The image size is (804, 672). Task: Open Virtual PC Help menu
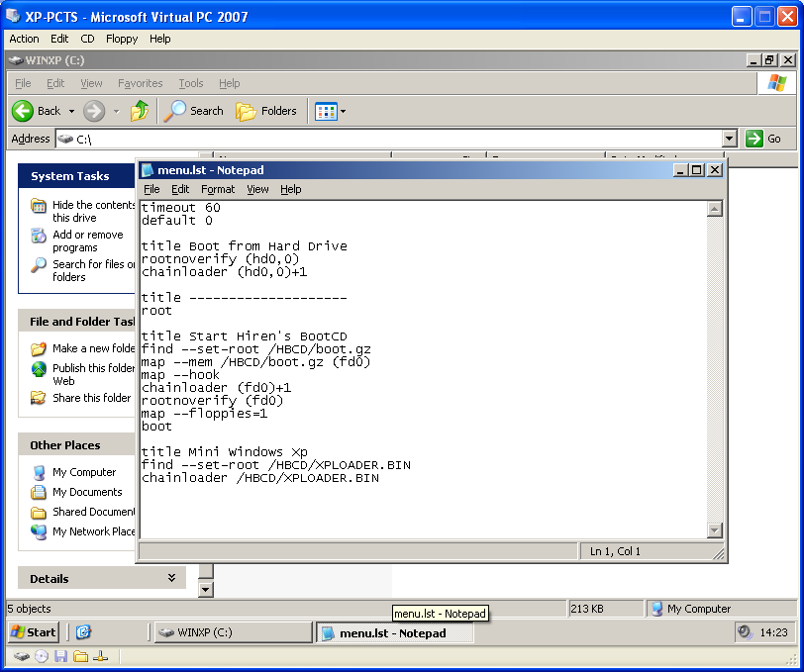pos(160,39)
